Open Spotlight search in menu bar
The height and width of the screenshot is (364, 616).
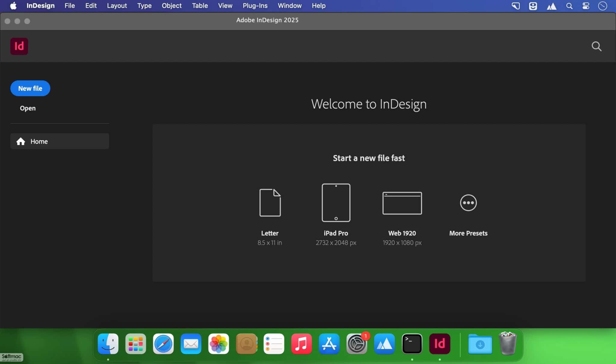[569, 6]
